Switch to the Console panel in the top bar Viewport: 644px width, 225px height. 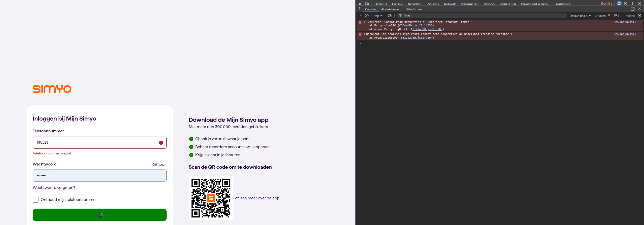click(397, 4)
